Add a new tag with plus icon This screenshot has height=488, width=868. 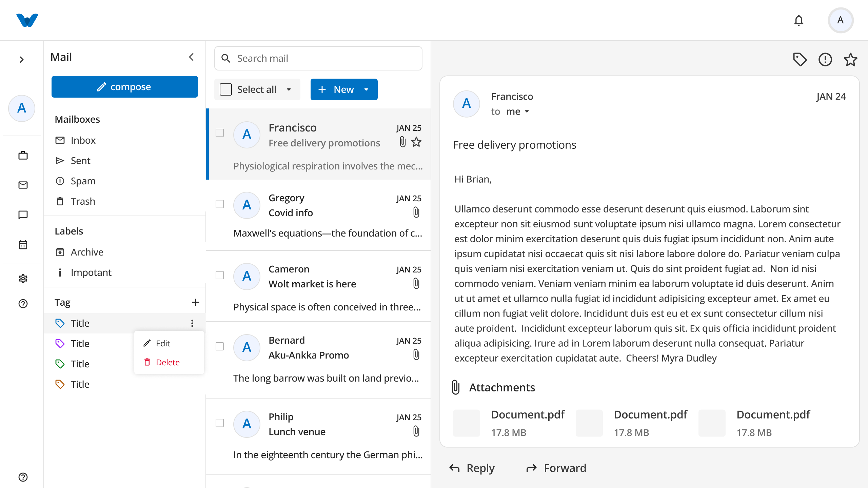tap(195, 302)
